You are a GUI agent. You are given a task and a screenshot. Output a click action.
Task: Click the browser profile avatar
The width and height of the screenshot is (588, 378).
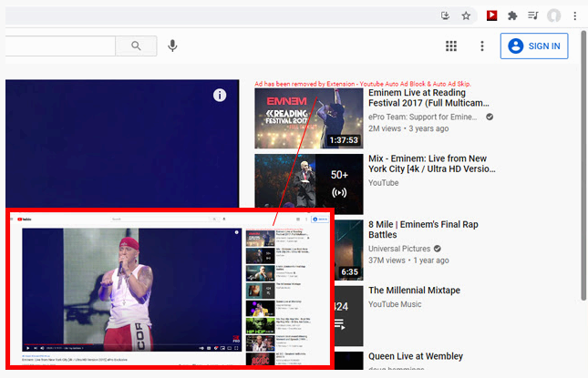click(x=553, y=15)
